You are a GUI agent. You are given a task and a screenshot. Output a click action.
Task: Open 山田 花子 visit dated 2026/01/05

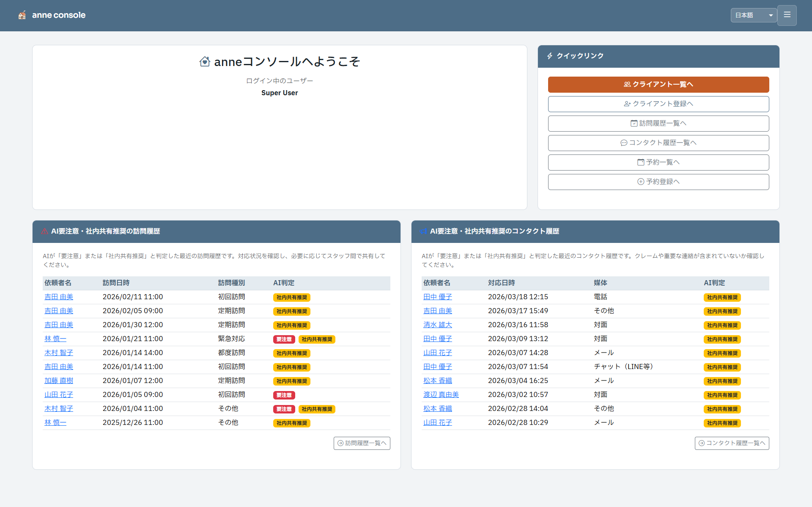pyautogui.click(x=59, y=395)
